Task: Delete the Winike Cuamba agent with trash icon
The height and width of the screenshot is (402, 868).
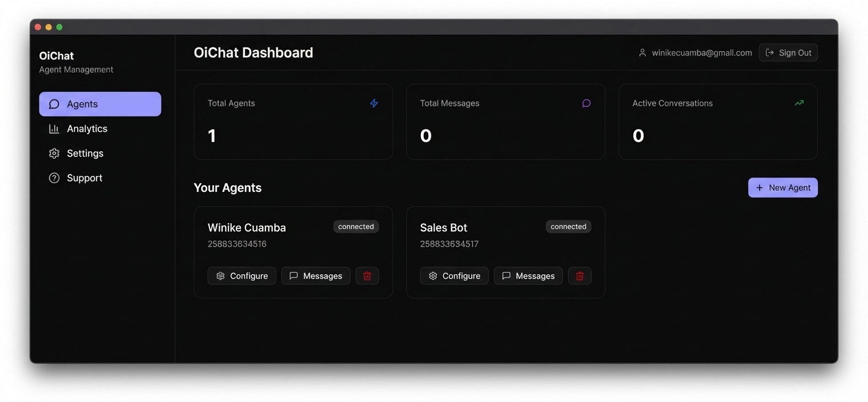Action: (367, 276)
